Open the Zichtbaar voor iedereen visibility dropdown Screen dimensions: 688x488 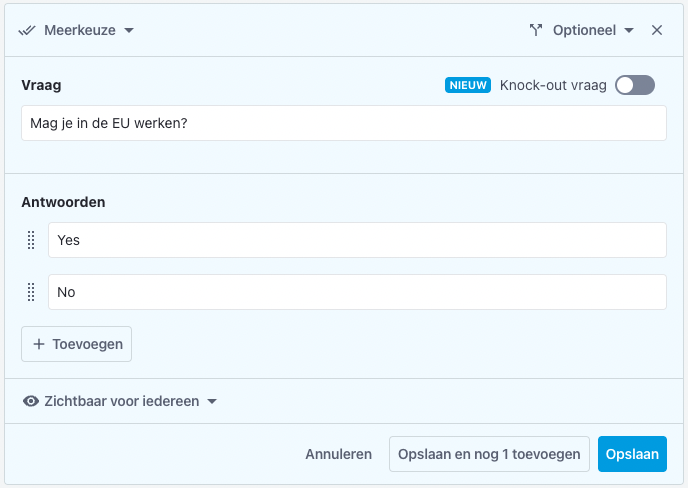(x=121, y=401)
